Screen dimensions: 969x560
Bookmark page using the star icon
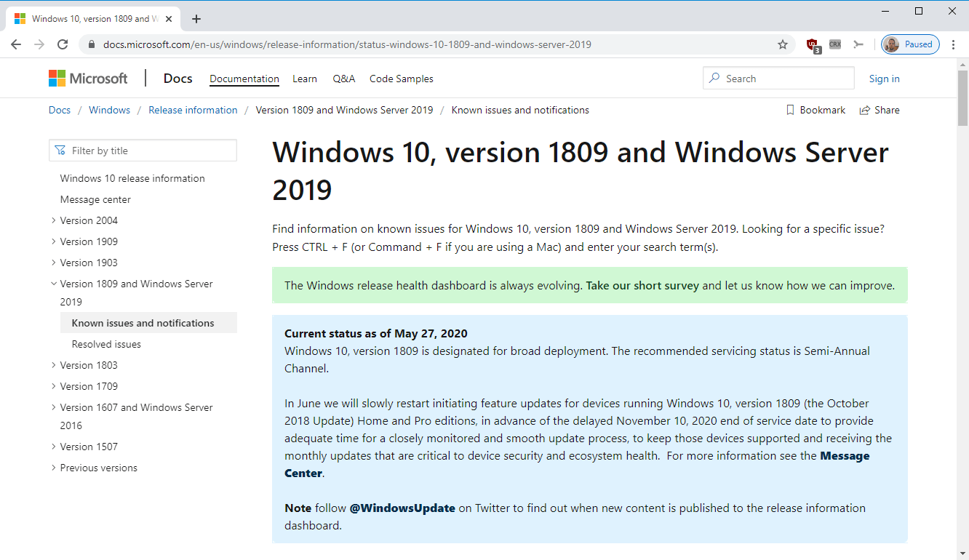coord(783,44)
